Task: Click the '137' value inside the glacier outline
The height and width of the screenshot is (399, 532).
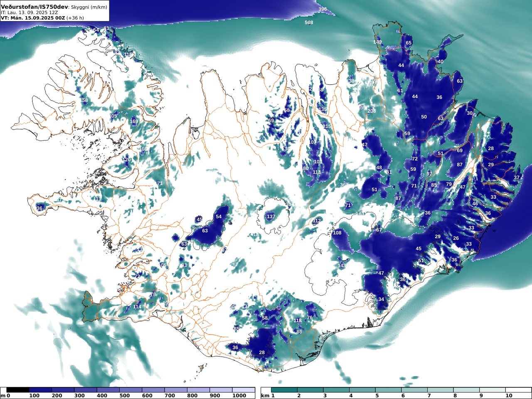Action: point(271,217)
